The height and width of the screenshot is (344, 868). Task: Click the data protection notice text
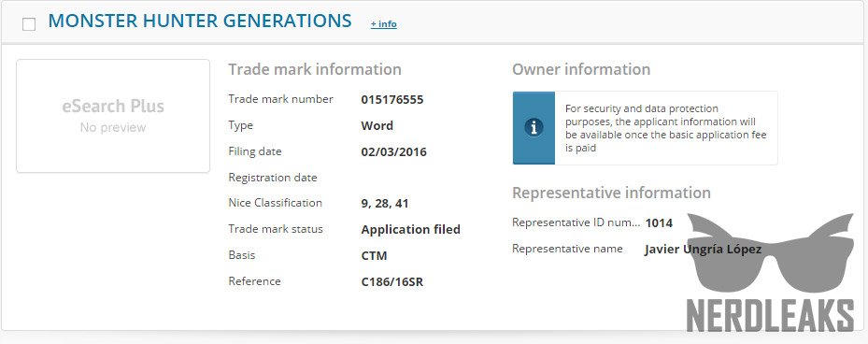(666, 128)
